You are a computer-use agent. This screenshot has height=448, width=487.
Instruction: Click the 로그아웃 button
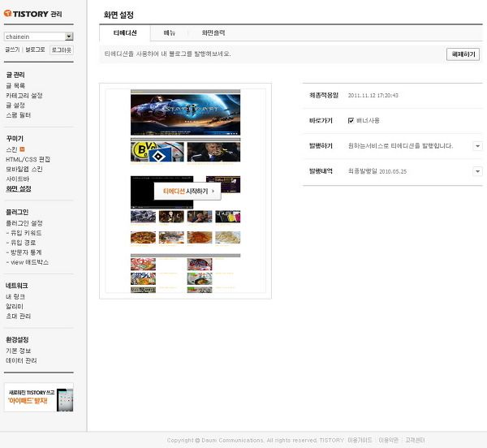click(x=62, y=50)
